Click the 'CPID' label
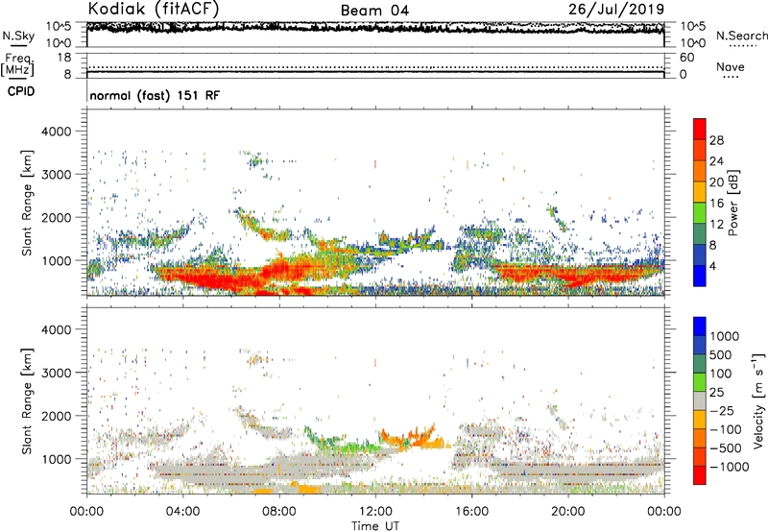Viewport: 768px width, 532px height. [20, 91]
